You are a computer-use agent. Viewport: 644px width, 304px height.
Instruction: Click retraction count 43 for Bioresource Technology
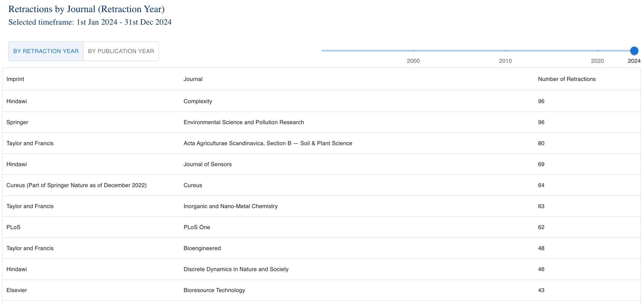pyautogui.click(x=541, y=290)
